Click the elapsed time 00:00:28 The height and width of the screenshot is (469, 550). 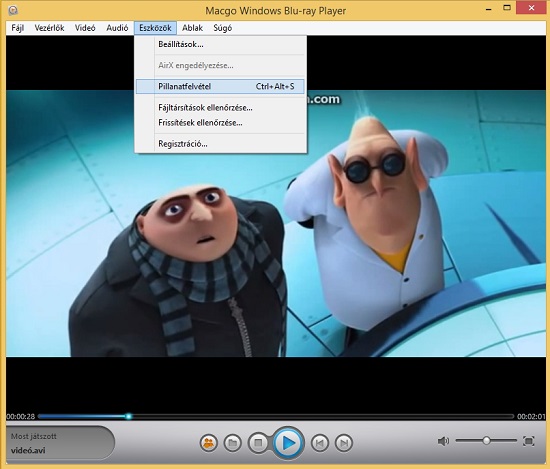(x=21, y=417)
